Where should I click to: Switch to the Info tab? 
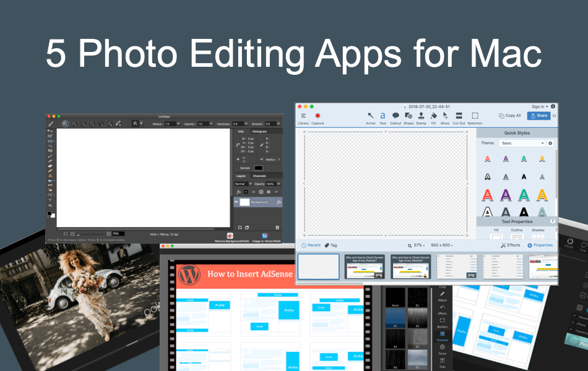241,132
